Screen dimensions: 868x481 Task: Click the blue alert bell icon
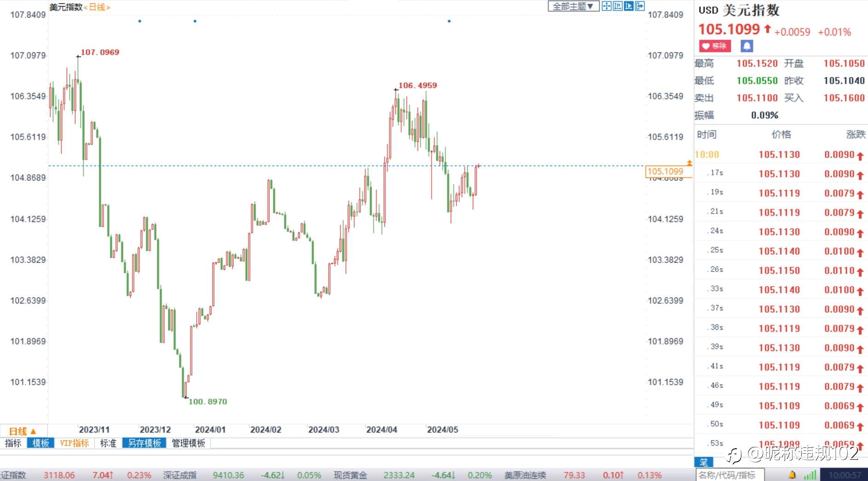tap(746, 46)
